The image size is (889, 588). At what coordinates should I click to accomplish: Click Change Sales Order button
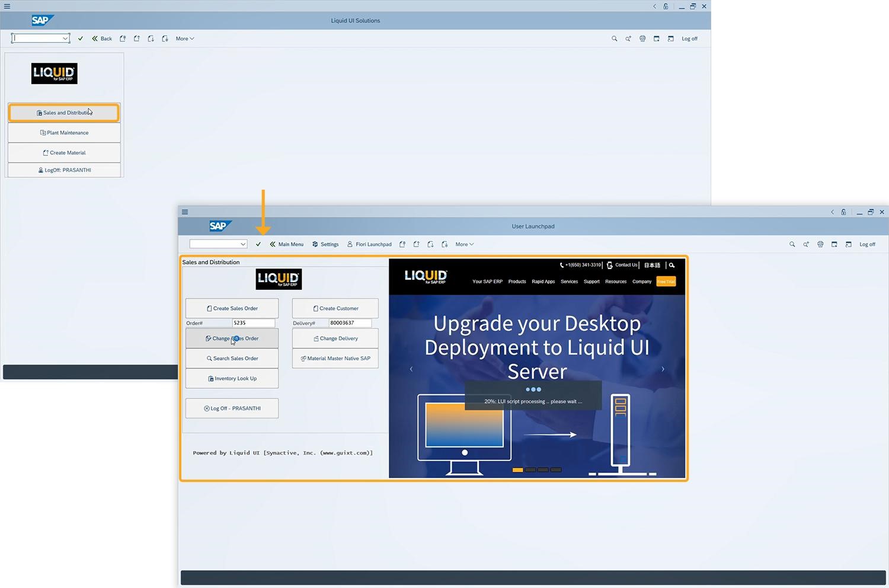click(232, 338)
